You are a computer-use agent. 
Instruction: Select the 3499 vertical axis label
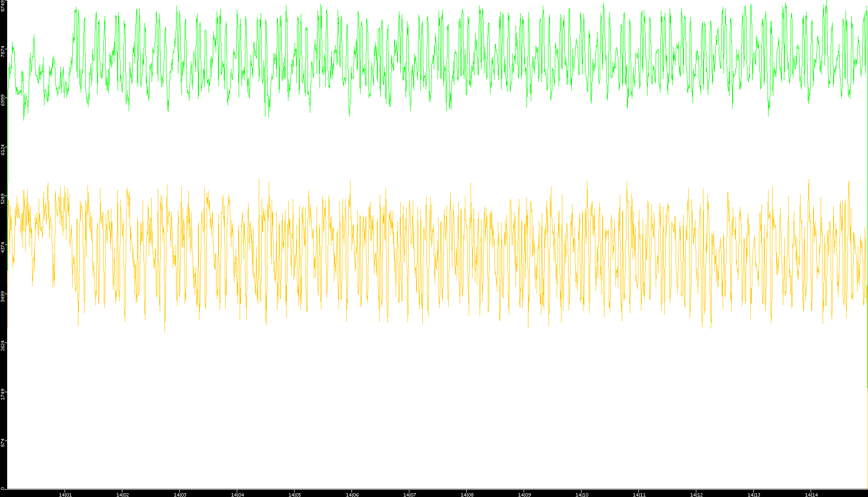pos(3,296)
